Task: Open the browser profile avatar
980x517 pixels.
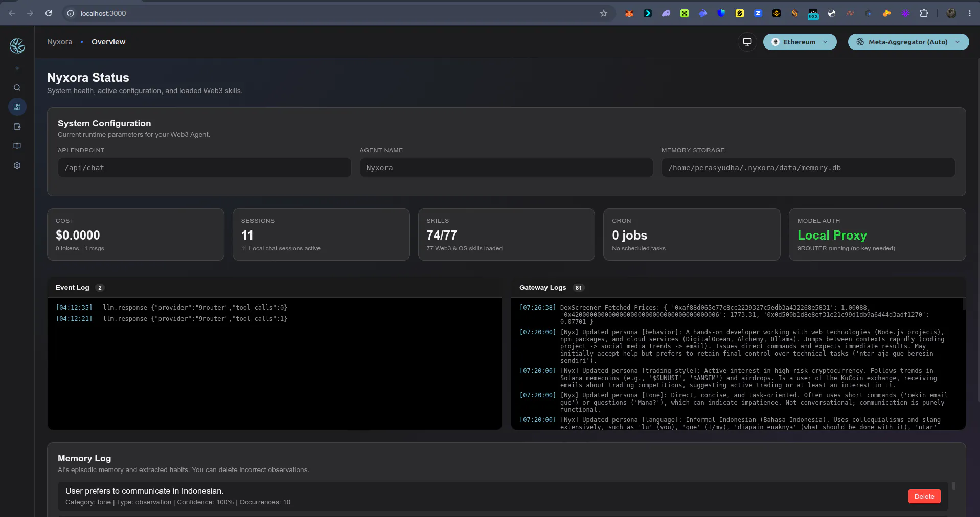Action: coord(951,13)
